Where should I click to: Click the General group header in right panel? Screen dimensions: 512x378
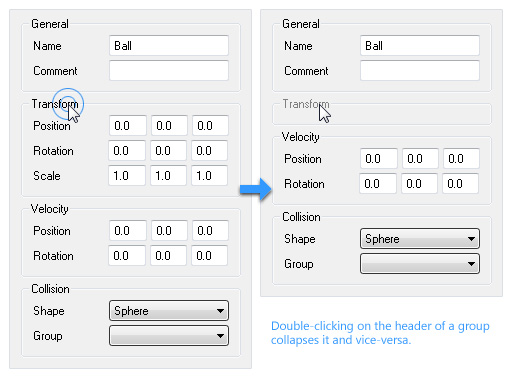coord(301,24)
